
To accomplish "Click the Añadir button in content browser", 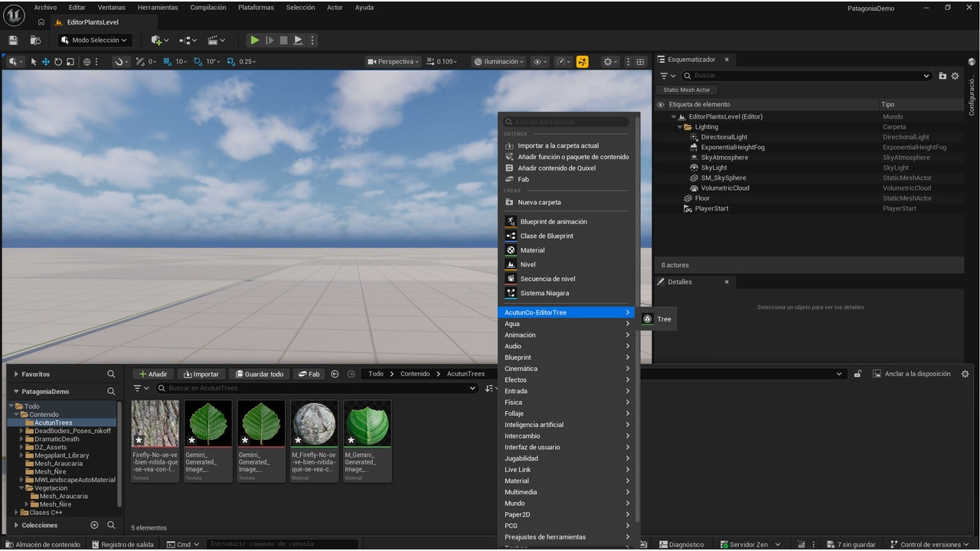I will point(153,374).
